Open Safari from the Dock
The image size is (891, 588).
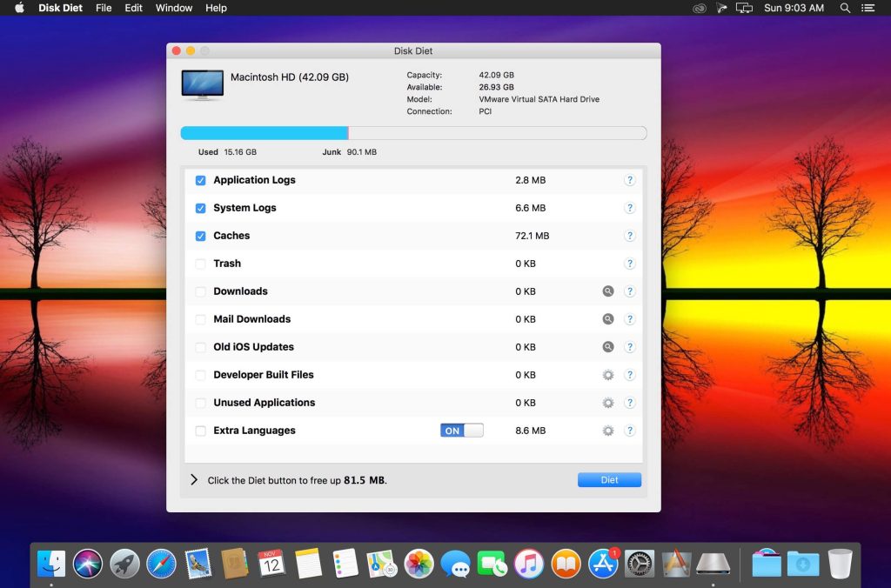(x=161, y=564)
